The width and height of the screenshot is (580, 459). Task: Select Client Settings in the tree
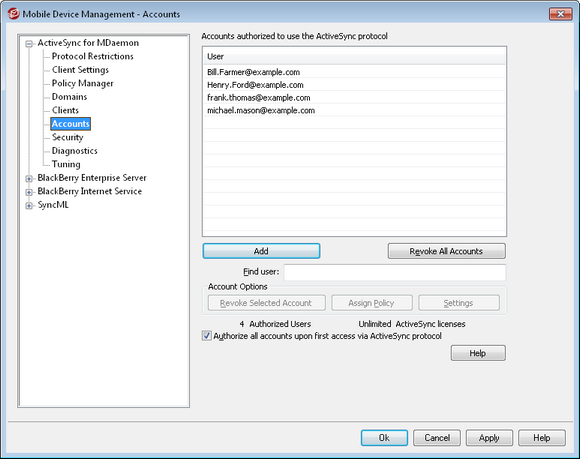pyautogui.click(x=80, y=70)
